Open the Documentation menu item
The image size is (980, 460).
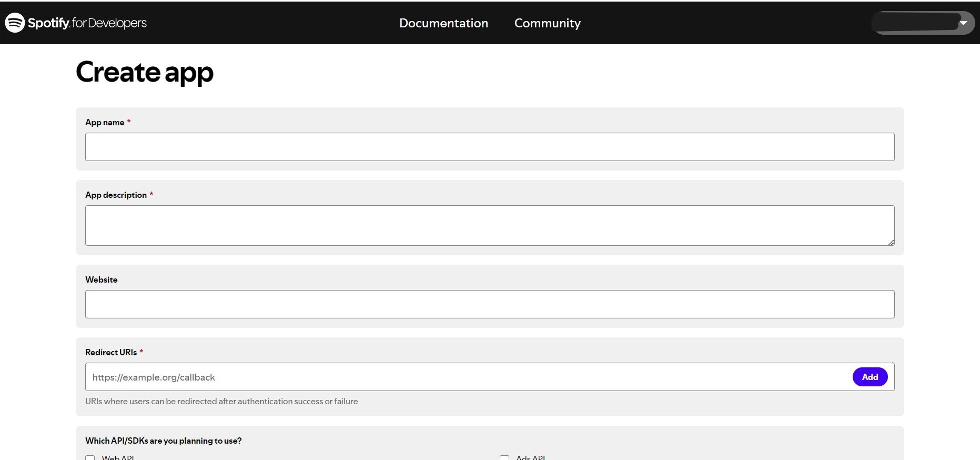pos(443,23)
